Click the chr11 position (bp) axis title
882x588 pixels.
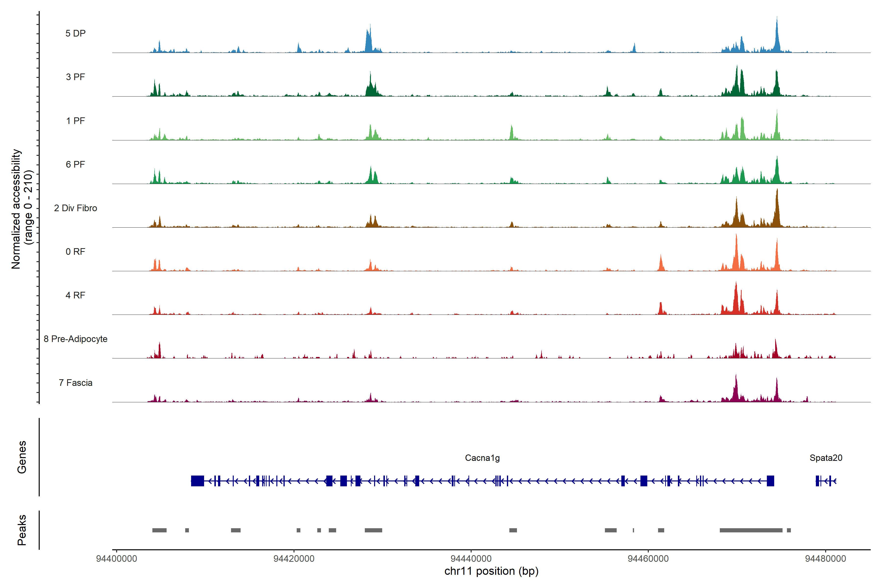(x=491, y=571)
